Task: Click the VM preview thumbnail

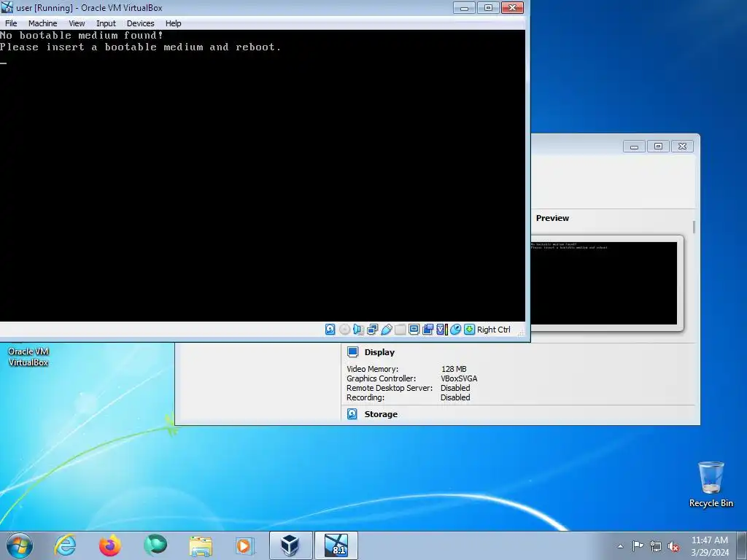Action: (604, 284)
